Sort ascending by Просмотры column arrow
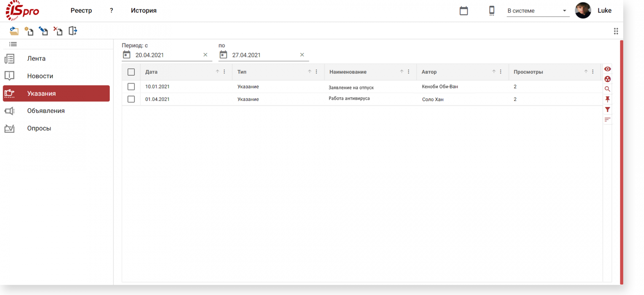This screenshot has height=295, width=644. 586,72
